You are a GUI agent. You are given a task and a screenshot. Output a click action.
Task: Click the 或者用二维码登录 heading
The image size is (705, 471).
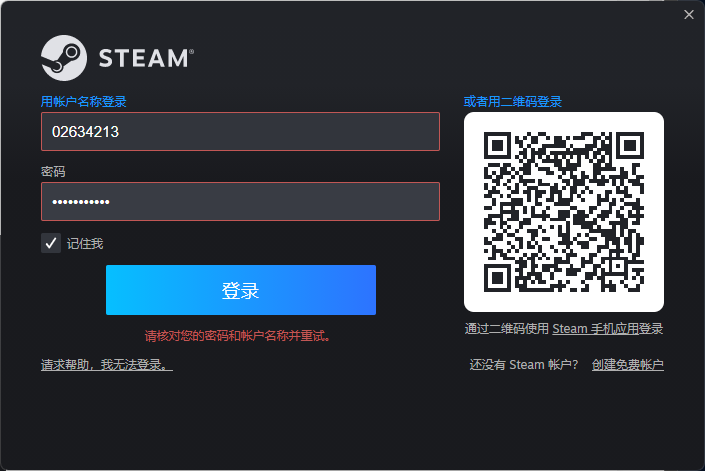(x=513, y=102)
